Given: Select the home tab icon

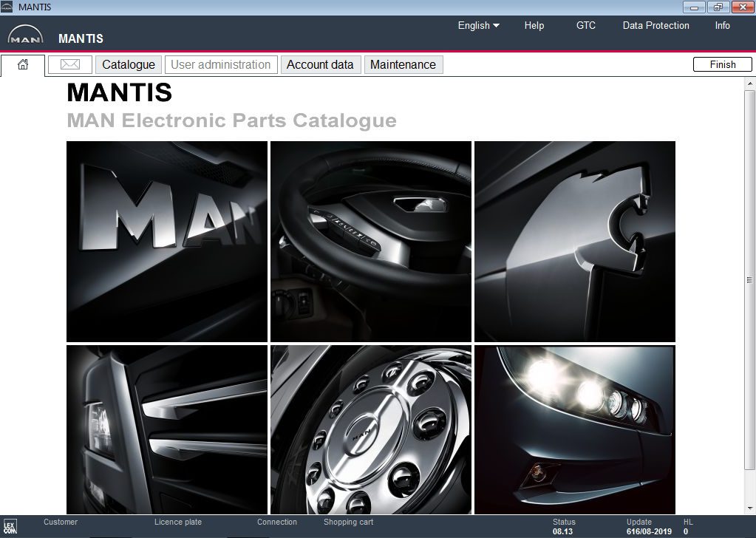Looking at the screenshot, I should click(22, 64).
